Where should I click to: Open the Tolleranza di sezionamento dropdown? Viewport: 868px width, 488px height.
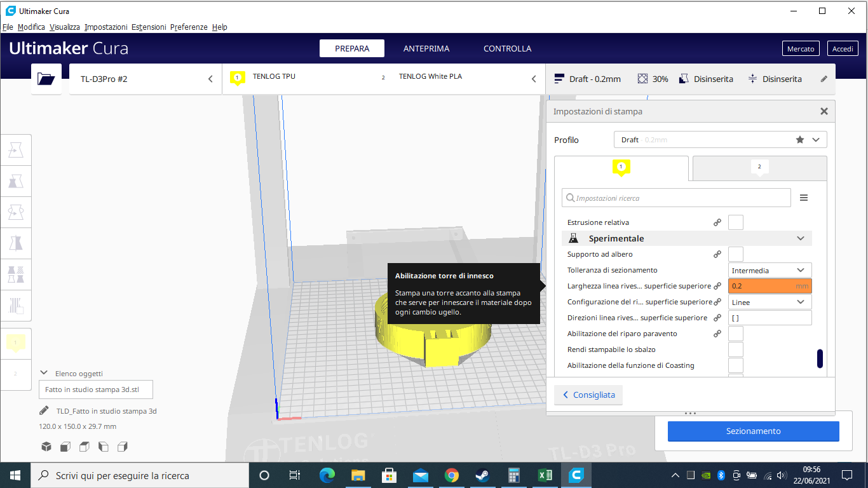coord(770,270)
